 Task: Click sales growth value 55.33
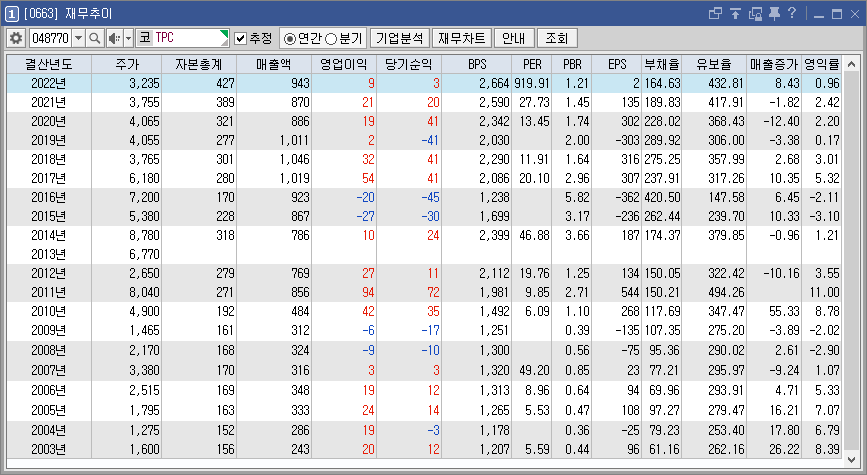pyautogui.click(x=784, y=311)
